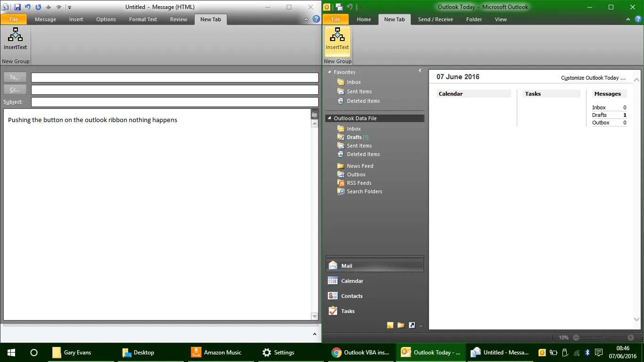Click the To... button
The height and width of the screenshot is (362, 644).
point(15,77)
